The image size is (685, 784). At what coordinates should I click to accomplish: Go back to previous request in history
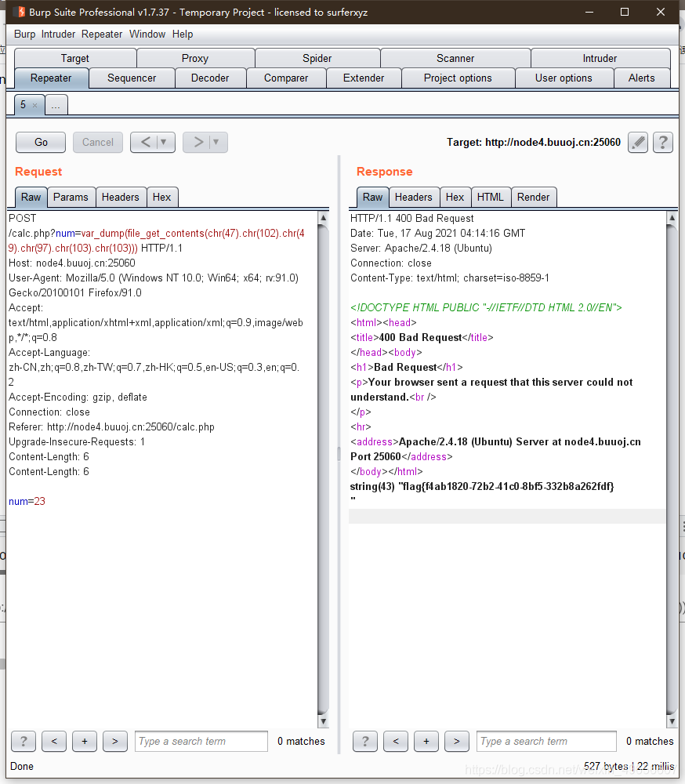click(145, 143)
